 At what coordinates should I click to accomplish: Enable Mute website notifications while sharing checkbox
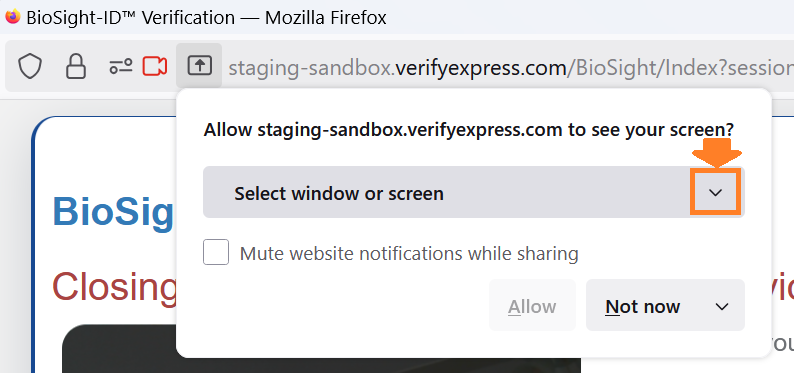[216, 252]
